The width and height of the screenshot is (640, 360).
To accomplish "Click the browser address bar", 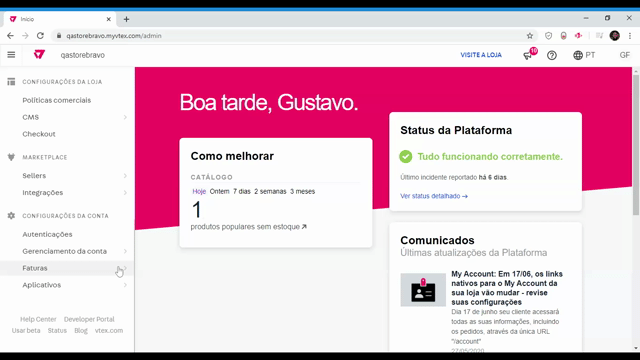I will 294,36.
